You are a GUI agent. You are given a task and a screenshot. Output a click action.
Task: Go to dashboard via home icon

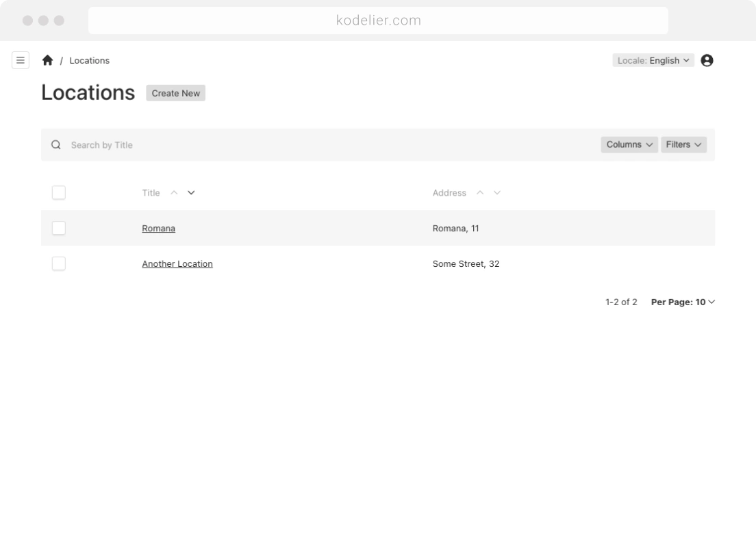[47, 60]
